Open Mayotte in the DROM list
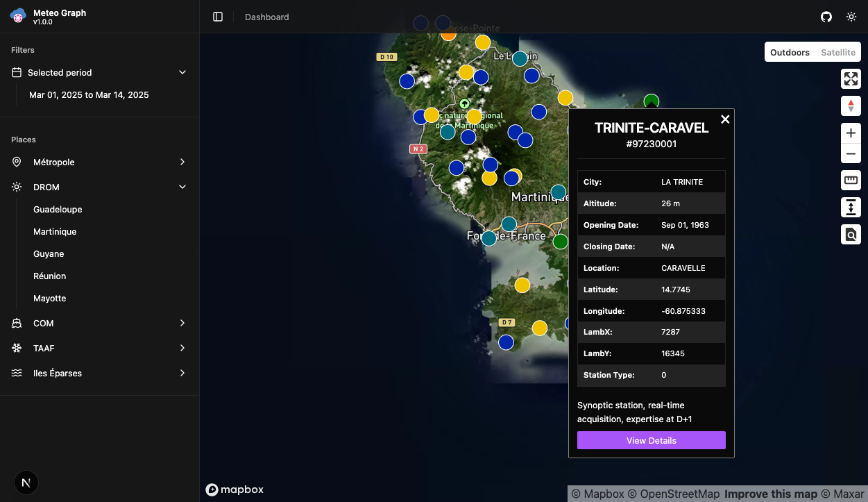868x502 pixels. tap(50, 298)
